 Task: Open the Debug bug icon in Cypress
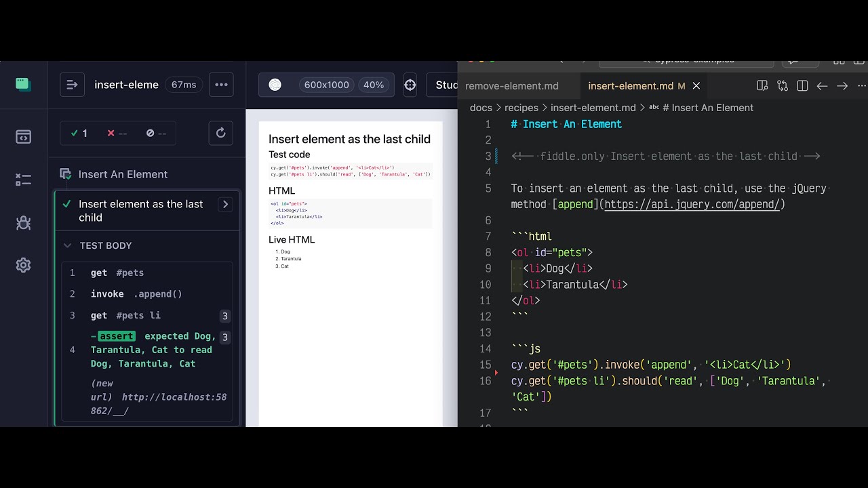tap(23, 222)
